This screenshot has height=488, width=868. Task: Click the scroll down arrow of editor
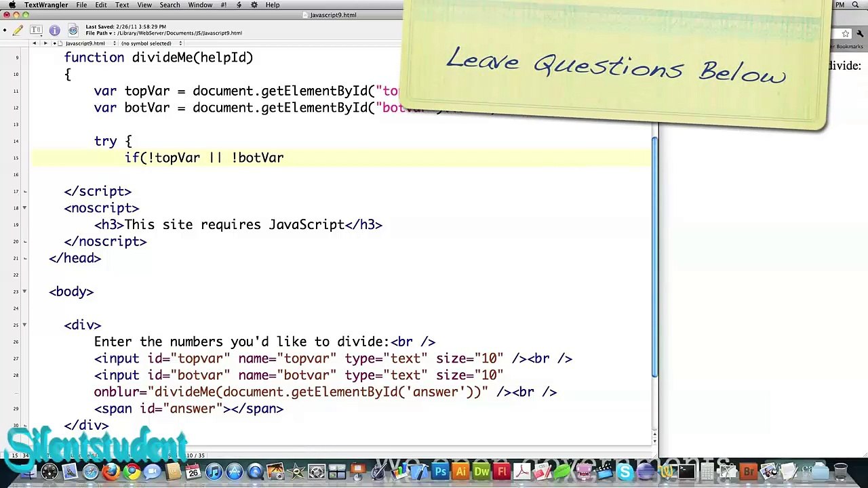click(x=654, y=441)
